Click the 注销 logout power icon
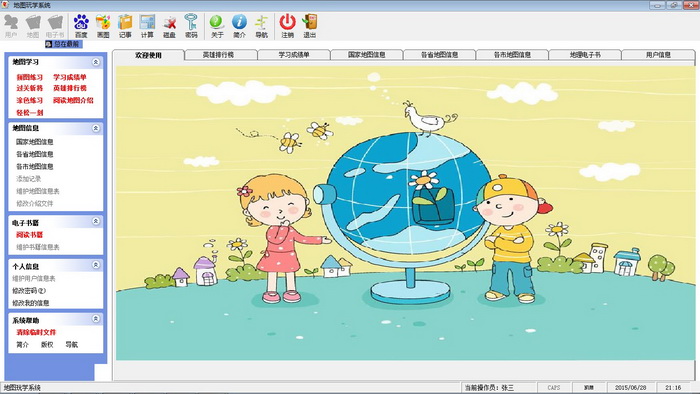 (x=288, y=26)
